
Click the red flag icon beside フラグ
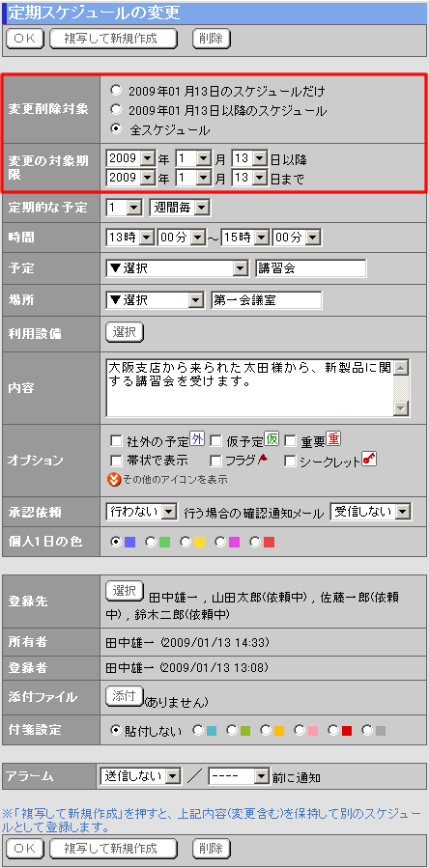click(x=263, y=459)
